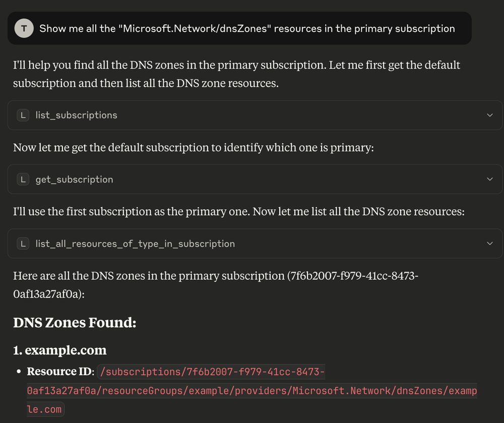This screenshot has width=504, height=423.
Task: Click the le.com end of the code block
Action: 44,409
